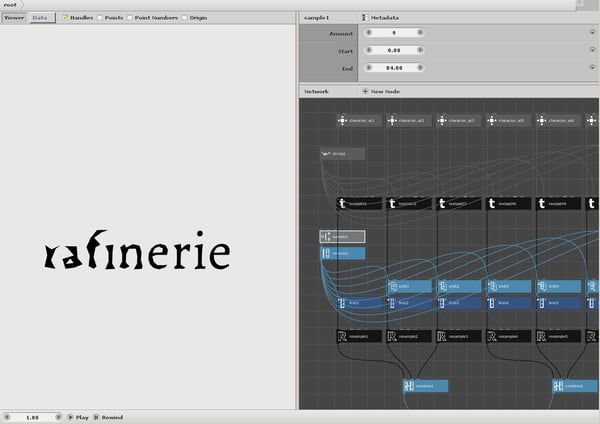The image size is (600, 424).
Task: Click the Amount value field
Action: tap(394, 33)
